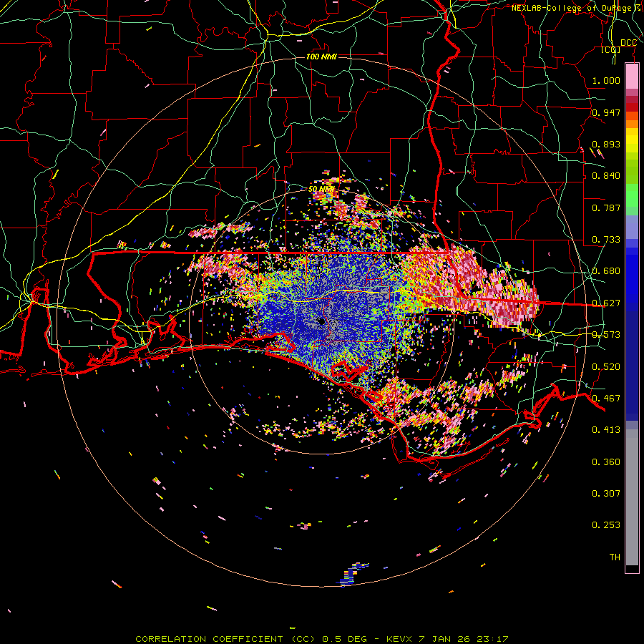Click the 0.307 legend value
Image resolution: width=644 pixels, height=644 pixels.
click(606, 493)
